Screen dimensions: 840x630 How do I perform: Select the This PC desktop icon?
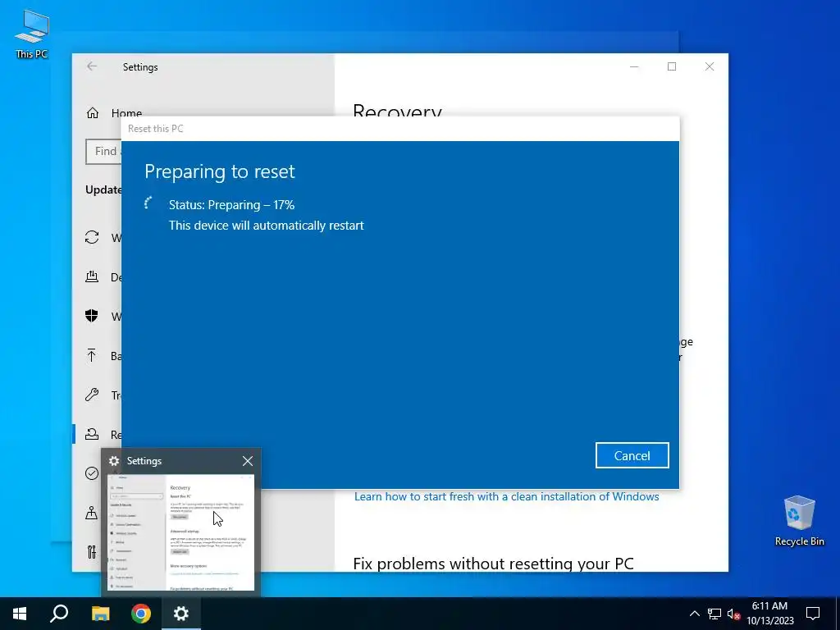click(x=32, y=34)
